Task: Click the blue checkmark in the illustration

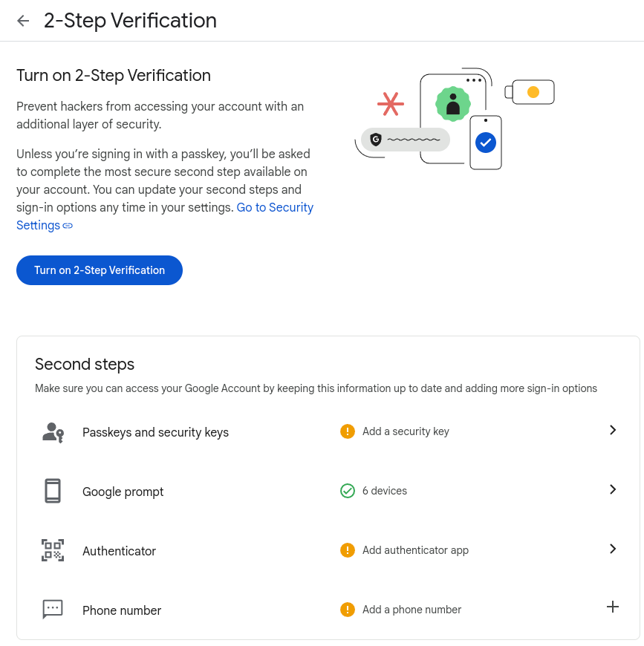Action: pyautogui.click(x=486, y=142)
